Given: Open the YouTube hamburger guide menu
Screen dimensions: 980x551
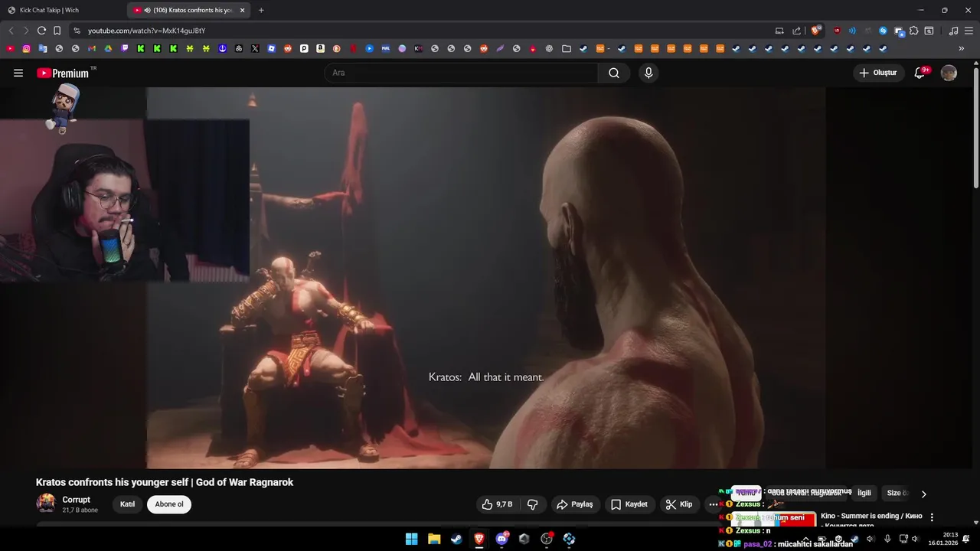Looking at the screenshot, I should [x=18, y=73].
